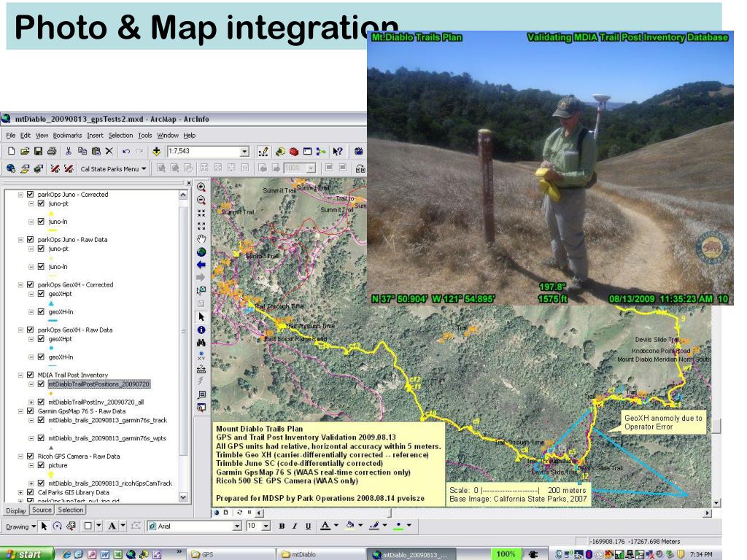The width and height of the screenshot is (747, 560).
Task: Open the File menu
Action: click(11, 135)
